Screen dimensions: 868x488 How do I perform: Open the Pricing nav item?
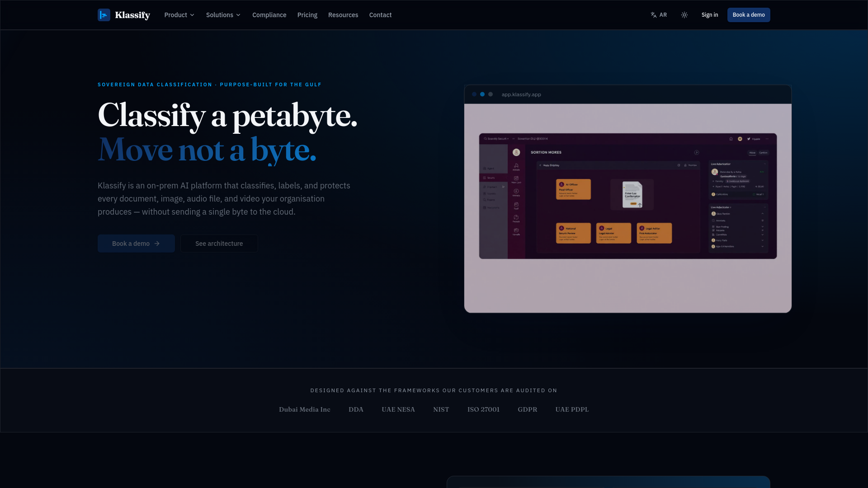pos(307,15)
